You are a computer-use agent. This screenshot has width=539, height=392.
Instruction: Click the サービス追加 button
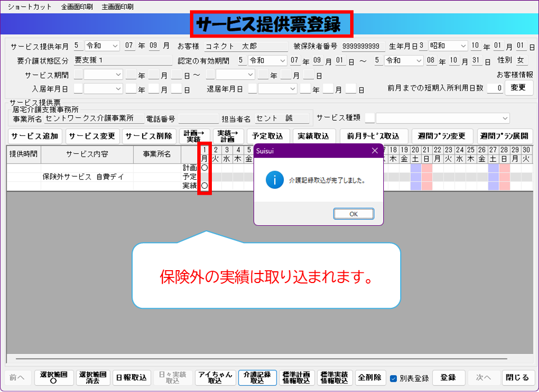coord(34,136)
